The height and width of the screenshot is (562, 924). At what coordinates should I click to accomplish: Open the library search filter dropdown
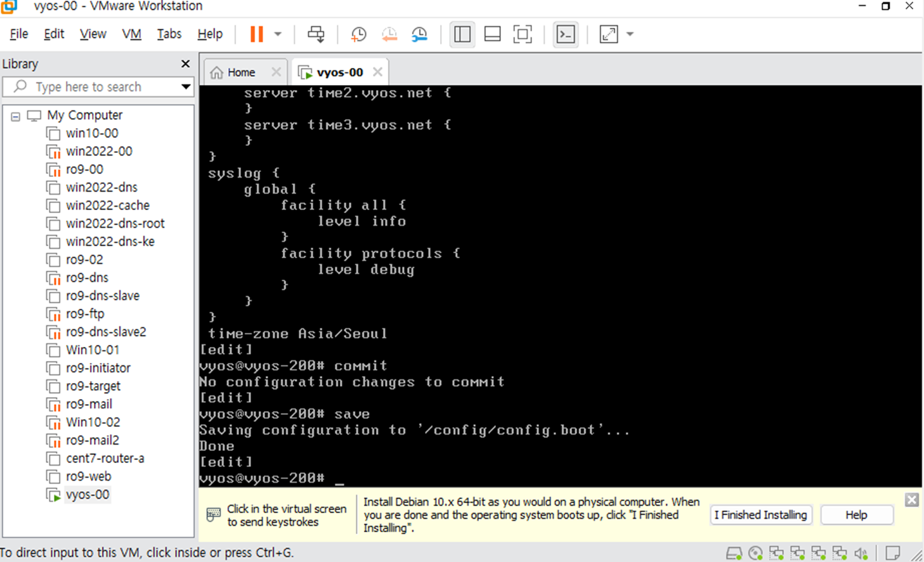pyautogui.click(x=186, y=86)
